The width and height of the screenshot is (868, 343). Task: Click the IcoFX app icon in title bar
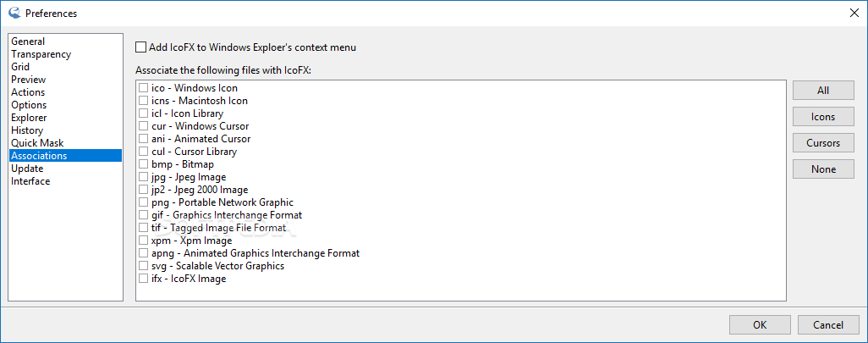[14, 13]
